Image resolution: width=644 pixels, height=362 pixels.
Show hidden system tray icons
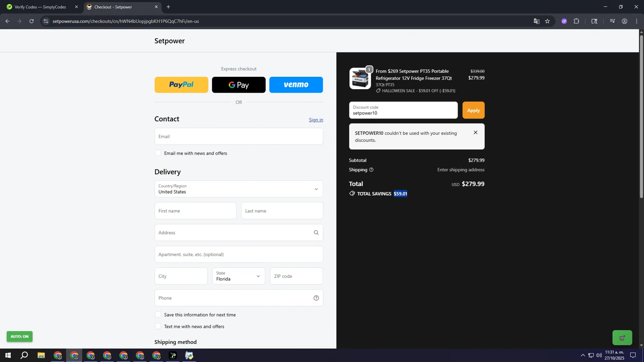pyautogui.click(x=583, y=356)
